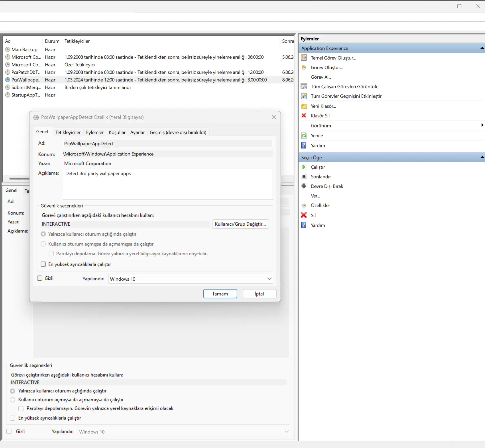Image resolution: width=485 pixels, height=448 pixels.
Task: Switch to the Eylemler tab in dialog
Action: tap(95, 132)
